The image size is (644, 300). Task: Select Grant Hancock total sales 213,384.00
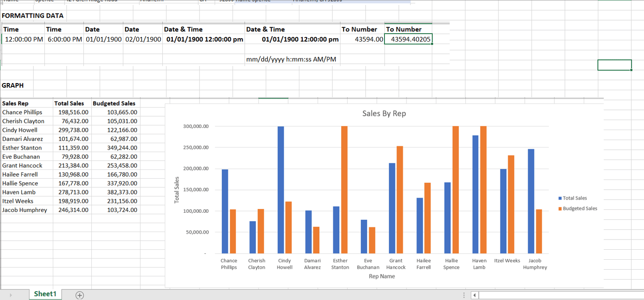(72, 165)
